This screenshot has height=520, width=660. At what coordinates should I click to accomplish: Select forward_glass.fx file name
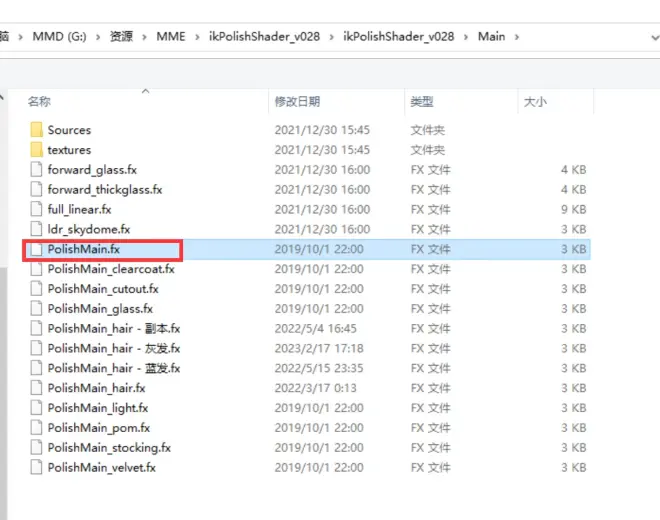[92, 170]
